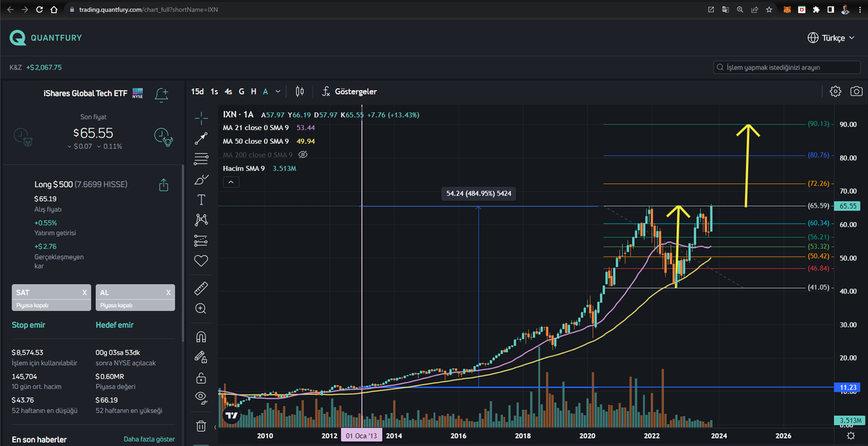
Task: Select the trend line drawing tool
Action: click(201, 139)
